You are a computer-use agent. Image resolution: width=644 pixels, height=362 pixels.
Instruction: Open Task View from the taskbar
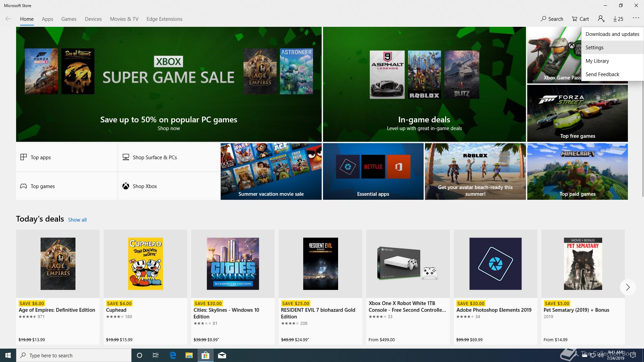(156, 355)
